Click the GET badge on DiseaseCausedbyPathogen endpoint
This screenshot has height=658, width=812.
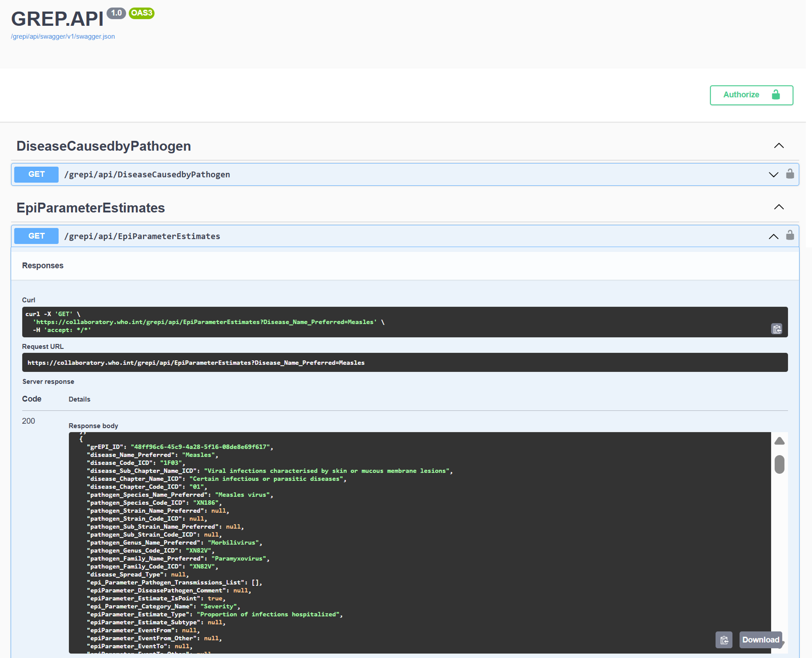tap(36, 174)
